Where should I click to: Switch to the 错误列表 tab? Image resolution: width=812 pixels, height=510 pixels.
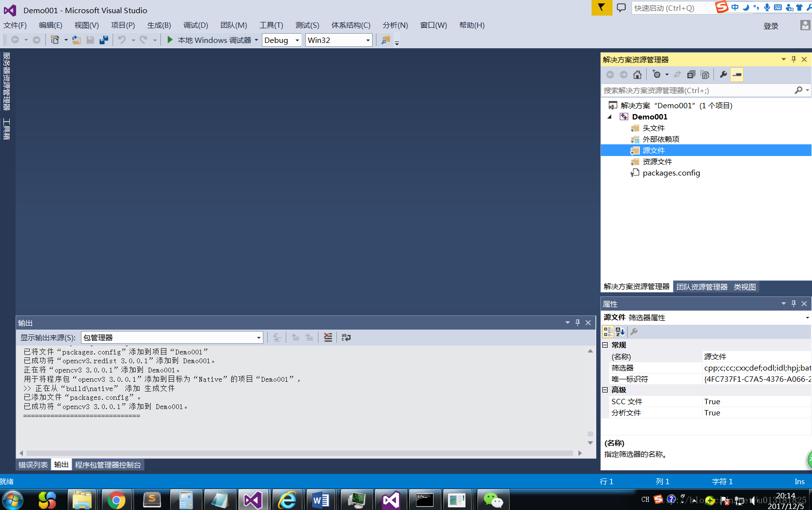[x=33, y=465]
